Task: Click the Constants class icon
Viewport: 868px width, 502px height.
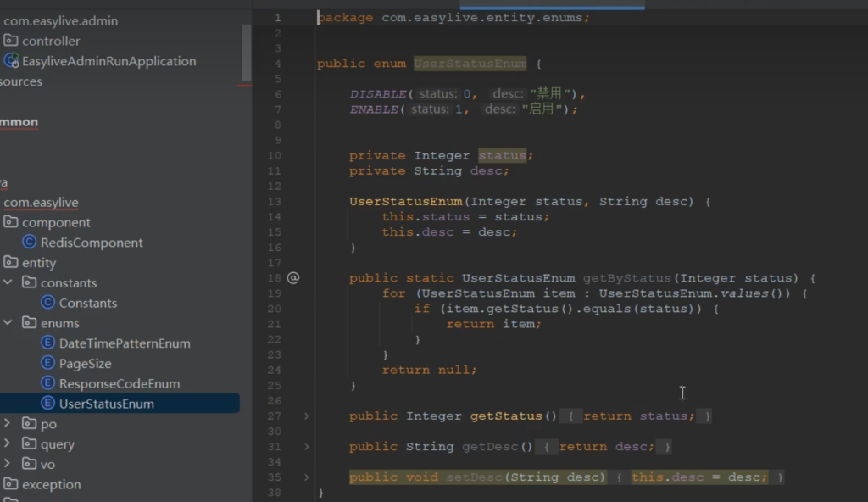Action: pyautogui.click(x=47, y=303)
